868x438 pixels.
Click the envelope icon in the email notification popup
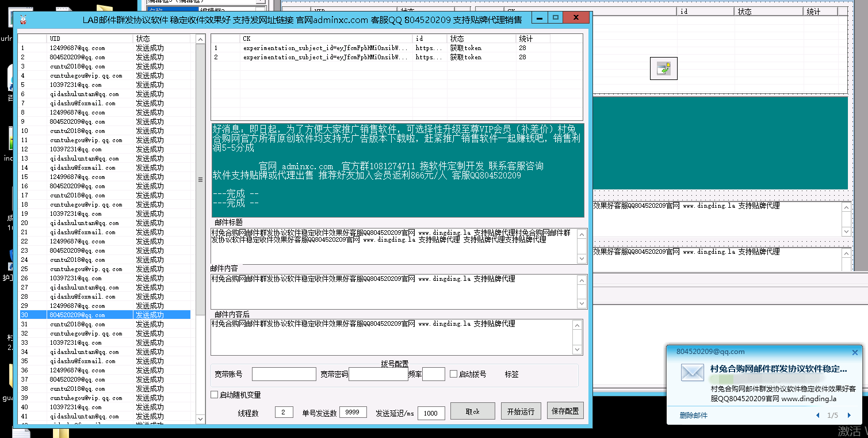pos(692,372)
